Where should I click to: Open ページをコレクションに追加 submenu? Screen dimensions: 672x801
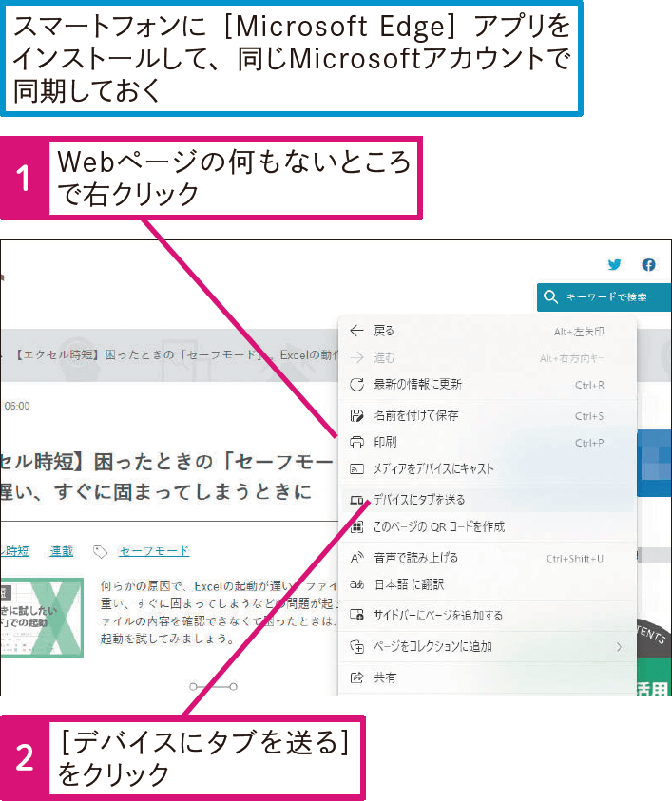pyautogui.click(x=488, y=647)
